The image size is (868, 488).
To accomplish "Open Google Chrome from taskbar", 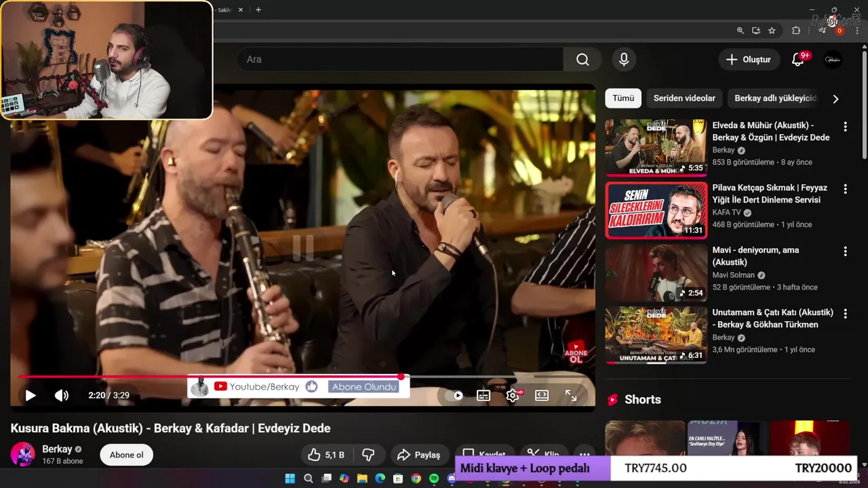I will [x=416, y=479].
